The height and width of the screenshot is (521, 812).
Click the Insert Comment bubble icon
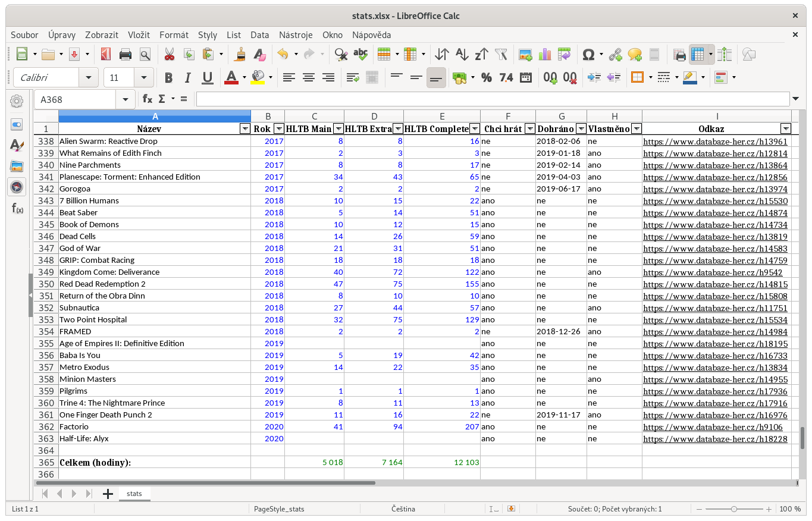click(x=635, y=55)
